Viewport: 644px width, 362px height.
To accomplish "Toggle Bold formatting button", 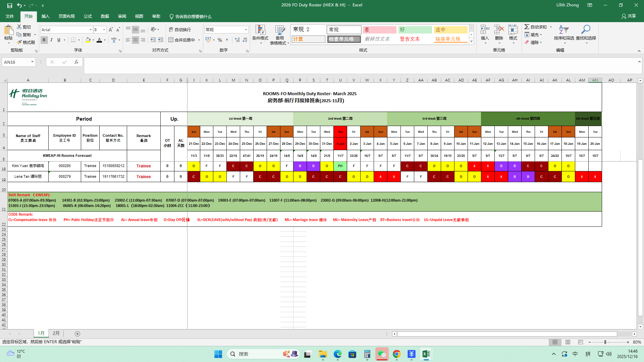I will [x=44, y=40].
